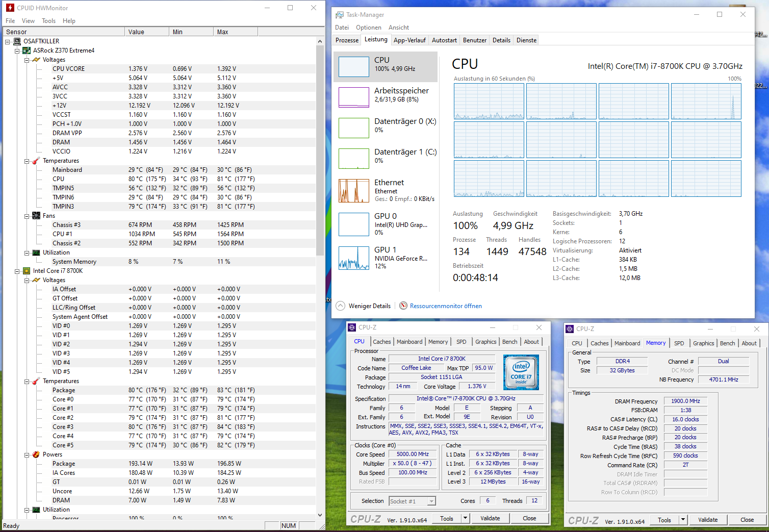
Task: Open the Optionen menu in Task-Manager
Action: tap(369, 28)
